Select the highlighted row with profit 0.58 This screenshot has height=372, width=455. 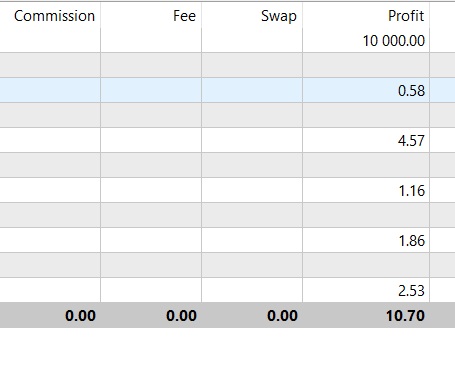[x=227, y=90]
